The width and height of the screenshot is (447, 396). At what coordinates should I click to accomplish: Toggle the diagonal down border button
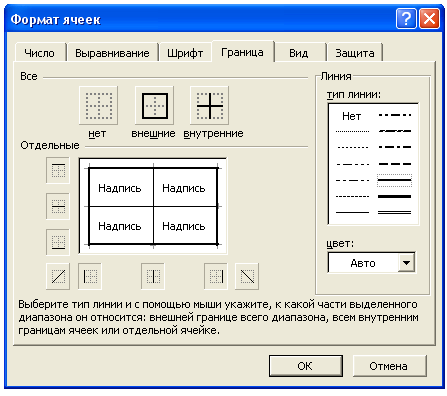pos(247,276)
